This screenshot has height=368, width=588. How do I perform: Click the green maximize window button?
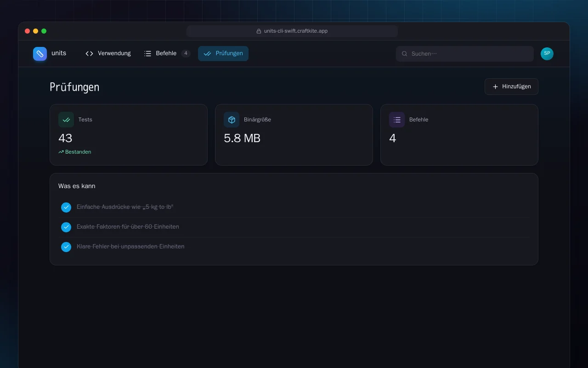pyautogui.click(x=44, y=31)
